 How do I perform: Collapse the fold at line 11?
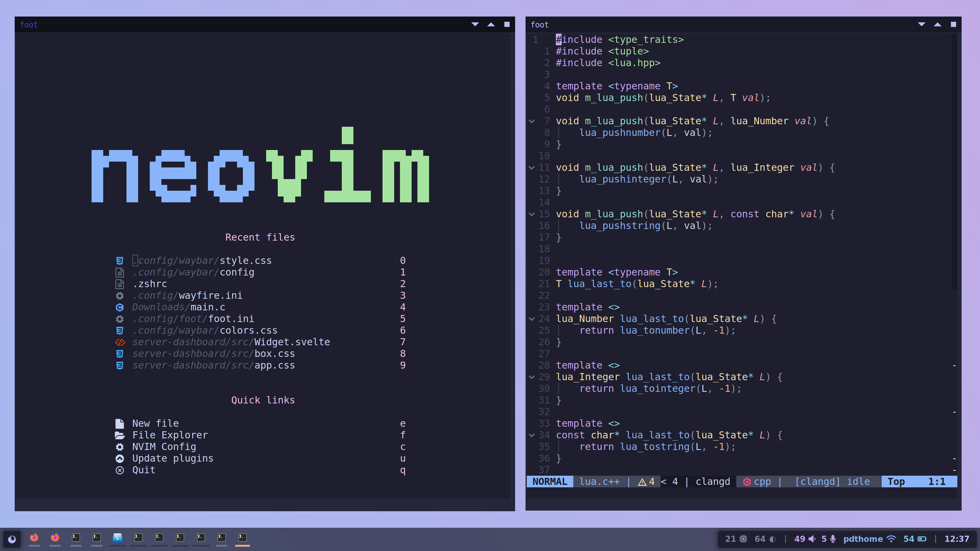[x=532, y=168]
